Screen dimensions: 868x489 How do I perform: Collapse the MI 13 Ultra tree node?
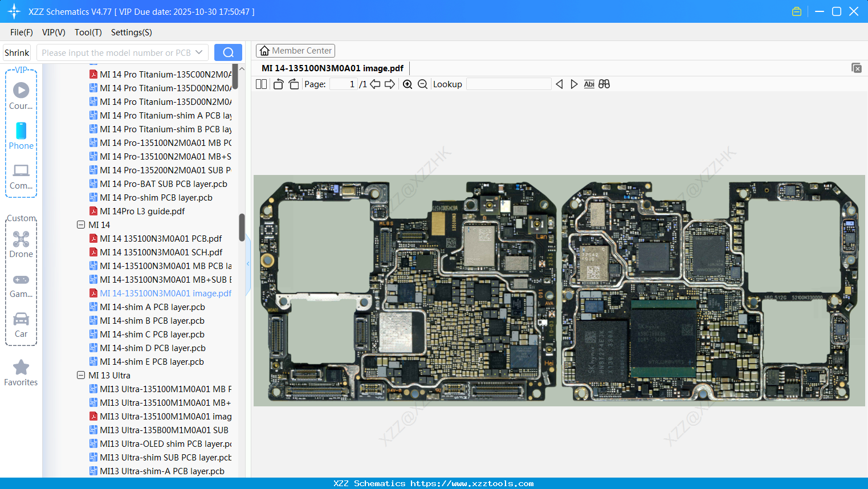[x=80, y=375]
